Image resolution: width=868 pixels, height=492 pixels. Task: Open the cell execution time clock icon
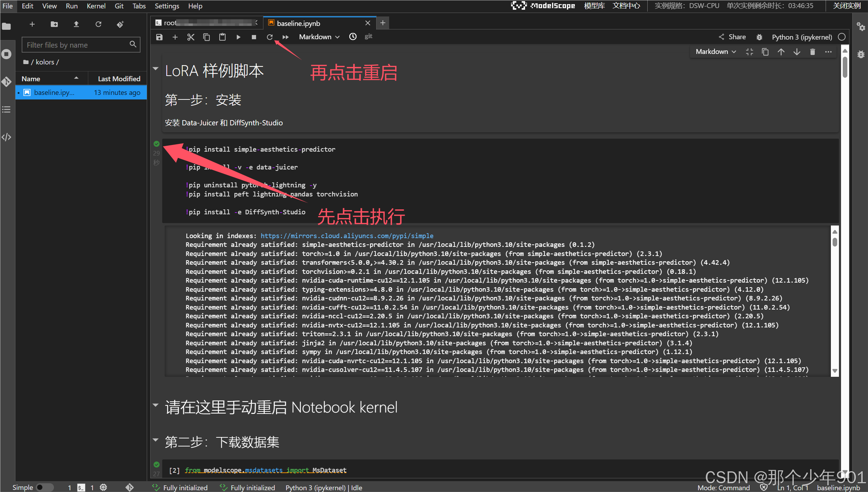pos(353,37)
